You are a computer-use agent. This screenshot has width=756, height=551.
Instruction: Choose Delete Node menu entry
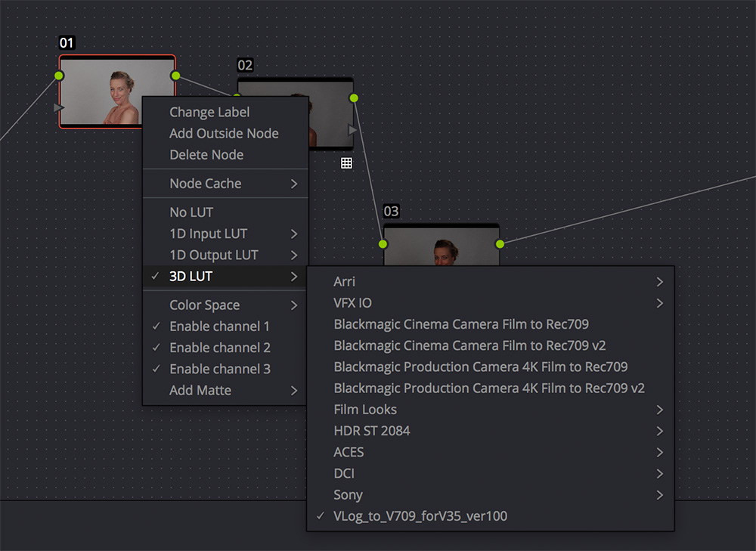(225, 155)
